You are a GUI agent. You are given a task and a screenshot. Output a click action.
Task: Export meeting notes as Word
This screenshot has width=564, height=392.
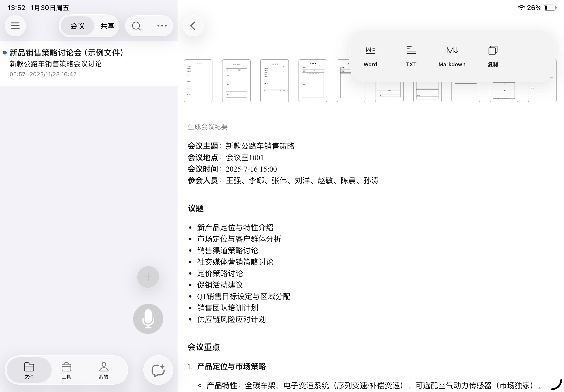[x=370, y=55]
